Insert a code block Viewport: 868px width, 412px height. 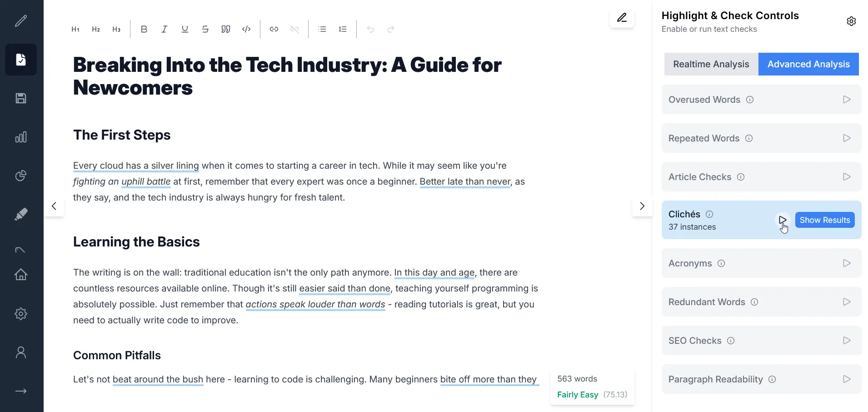[x=246, y=29]
